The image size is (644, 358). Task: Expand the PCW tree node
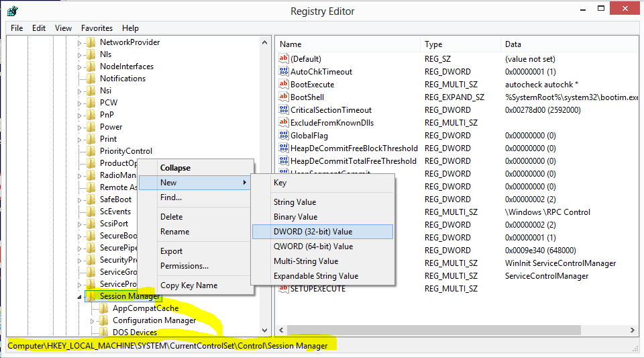pos(80,103)
